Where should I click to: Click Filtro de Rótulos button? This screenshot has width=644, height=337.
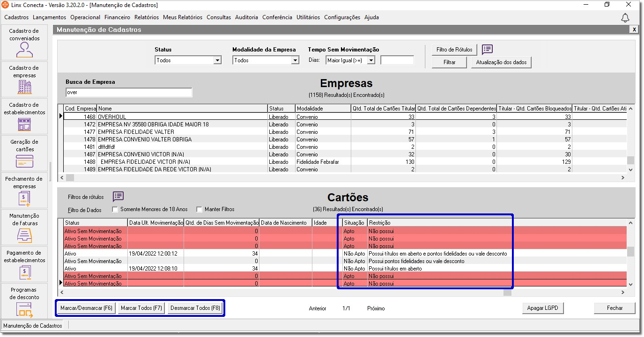(454, 50)
